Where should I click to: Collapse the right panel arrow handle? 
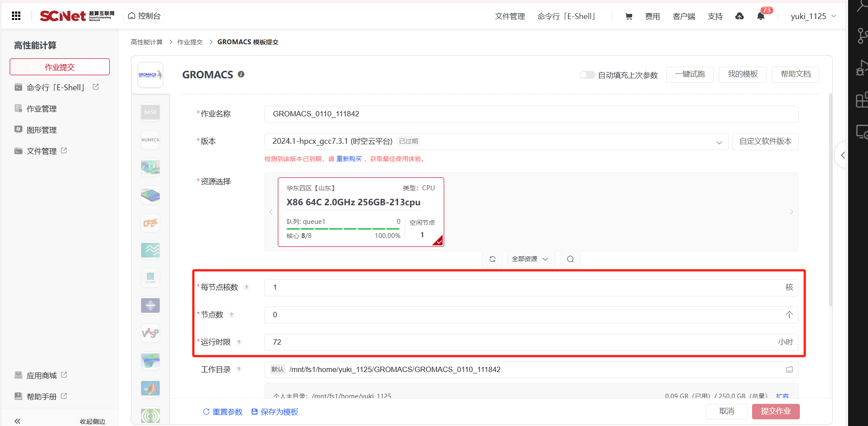pos(842,155)
